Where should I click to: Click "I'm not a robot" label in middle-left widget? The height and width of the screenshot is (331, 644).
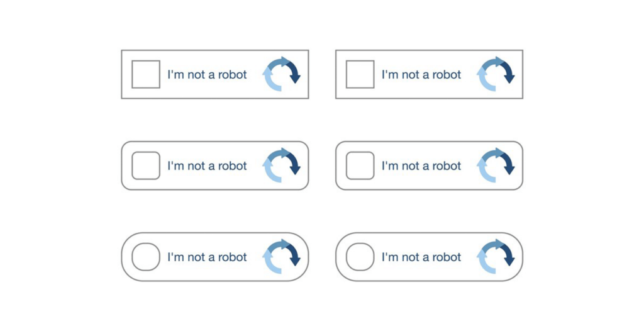(207, 166)
